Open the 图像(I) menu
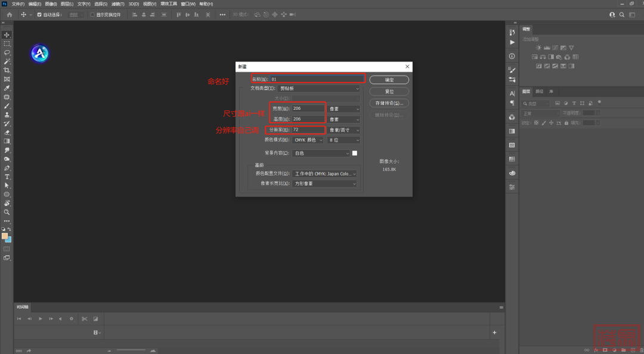The image size is (644, 354). pos(51,4)
